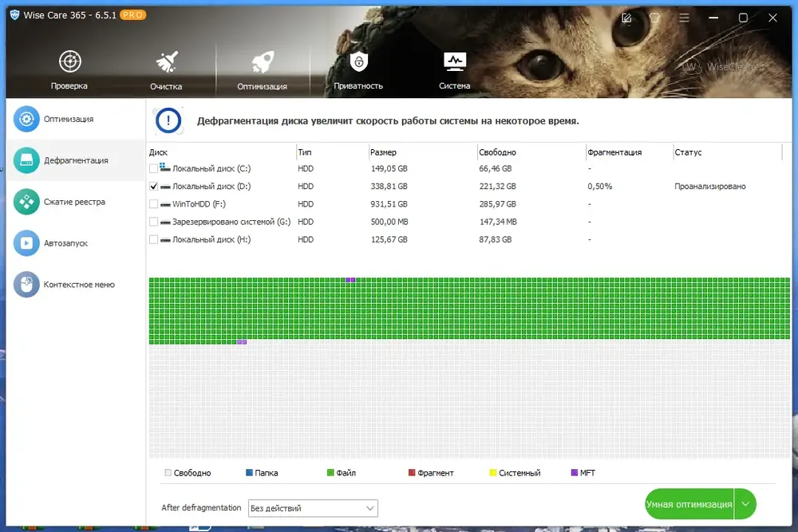
Task: Click the Контекстное меню mouse icon
Action: point(26,284)
